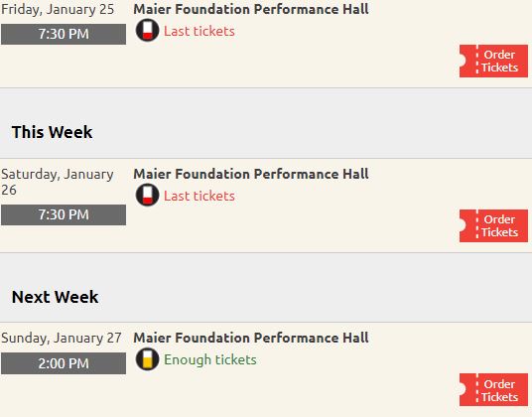The height and width of the screenshot is (417, 532).
Task: Click the Next Week section header
Action: 55,297
